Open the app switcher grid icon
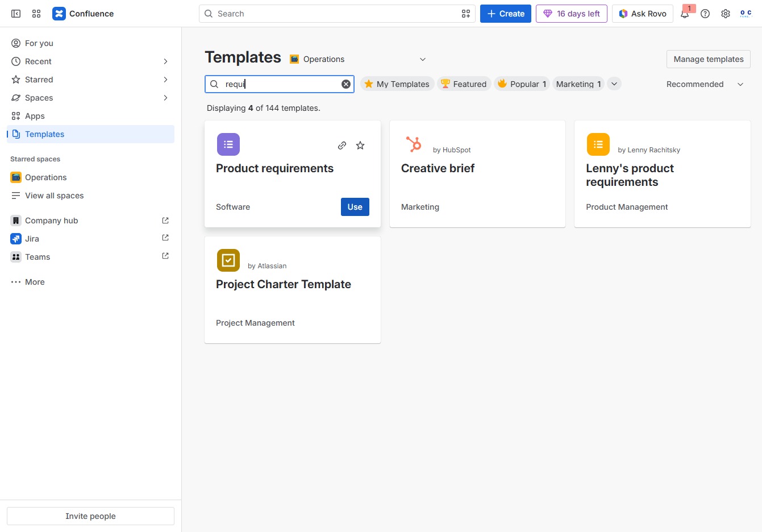Image resolution: width=762 pixels, height=532 pixels. tap(36, 14)
